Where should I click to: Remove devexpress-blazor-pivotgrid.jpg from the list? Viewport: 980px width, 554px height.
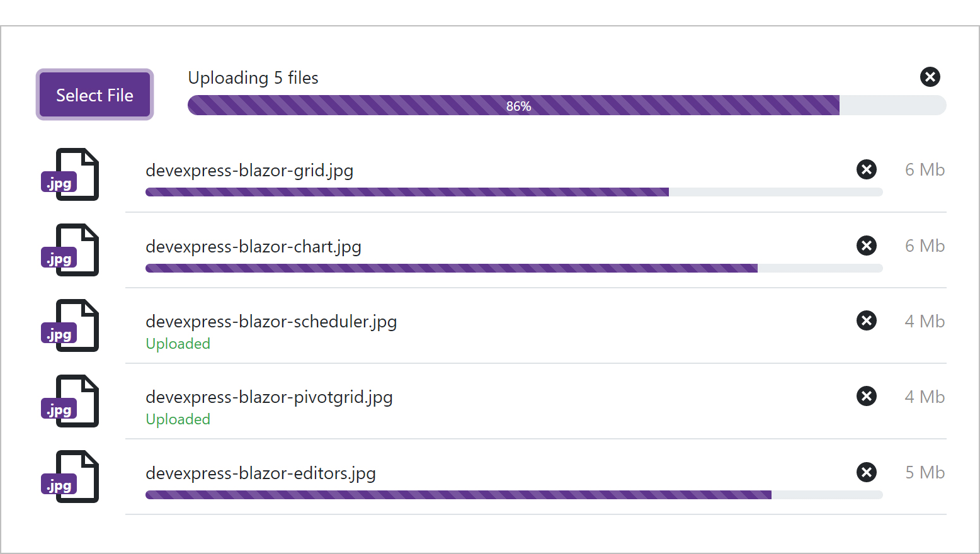point(866,396)
